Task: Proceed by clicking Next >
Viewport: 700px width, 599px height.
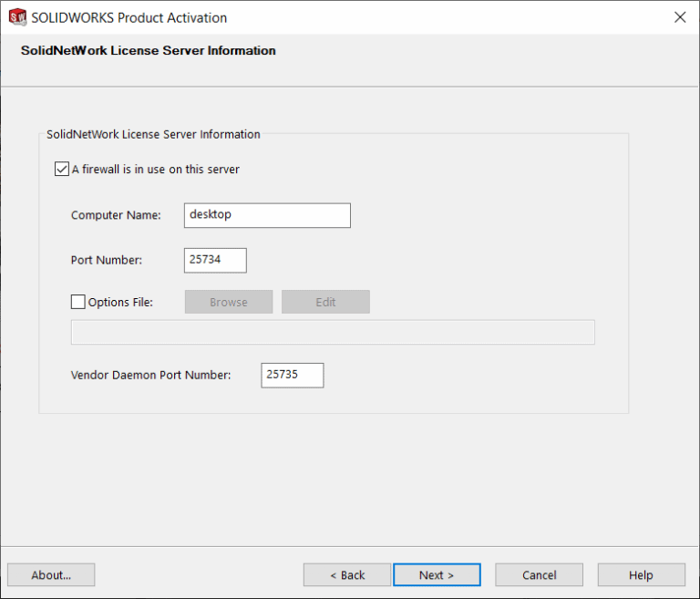Action: [437, 574]
